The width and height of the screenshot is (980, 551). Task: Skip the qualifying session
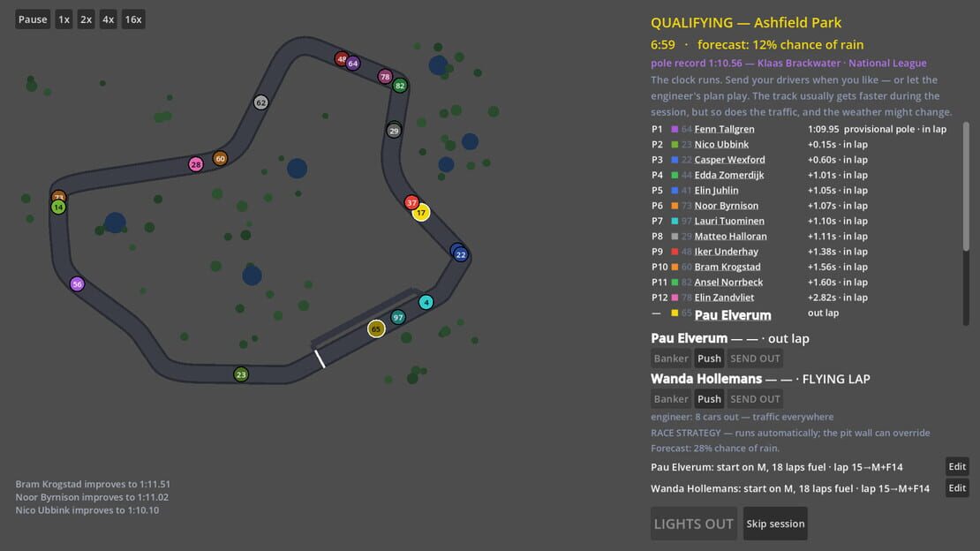pyautogui.click(x=775, y=524)
